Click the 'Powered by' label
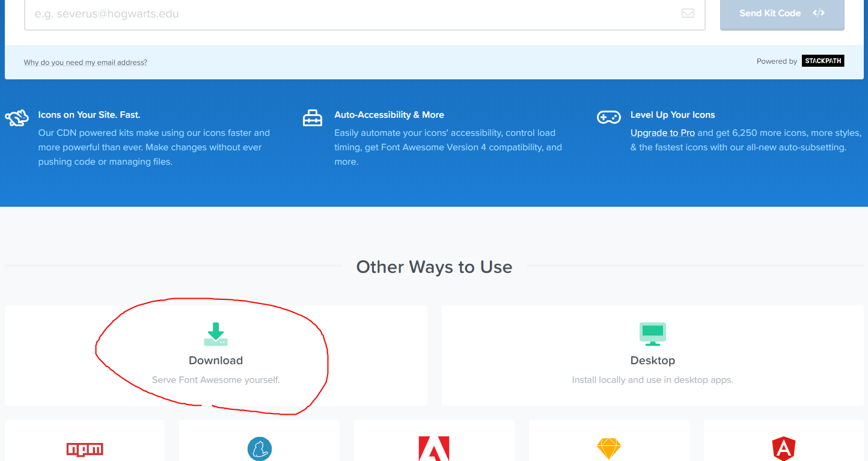This screenshot has width=868, height=461. pyautogui.click(x=777, y=61)
